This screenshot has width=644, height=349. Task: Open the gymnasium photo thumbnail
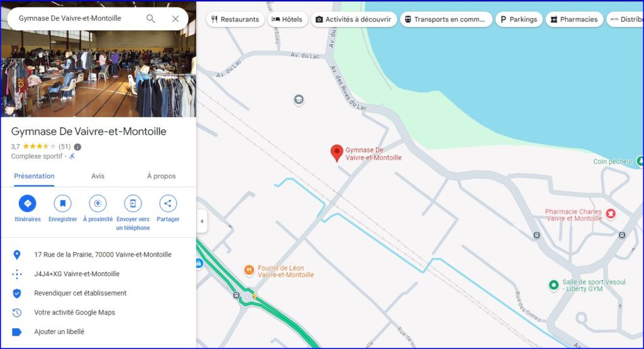click(99, 73)
